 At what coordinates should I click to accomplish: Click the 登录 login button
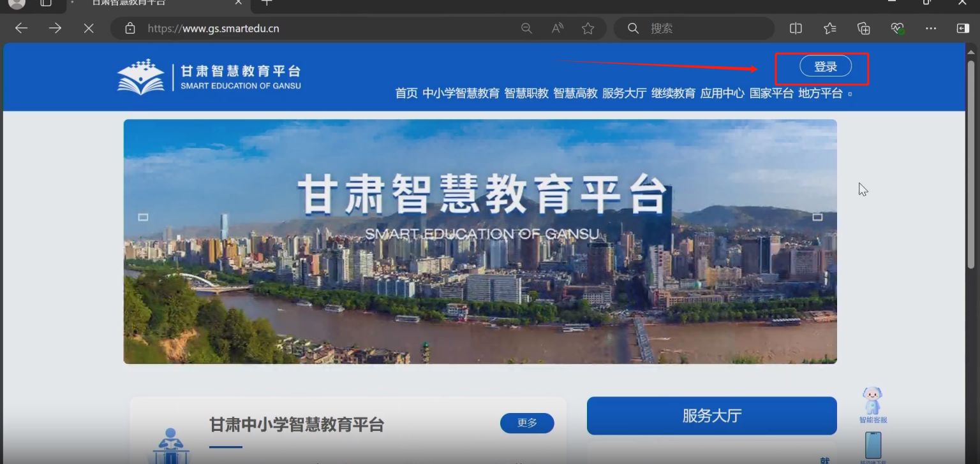coord(825,66)
